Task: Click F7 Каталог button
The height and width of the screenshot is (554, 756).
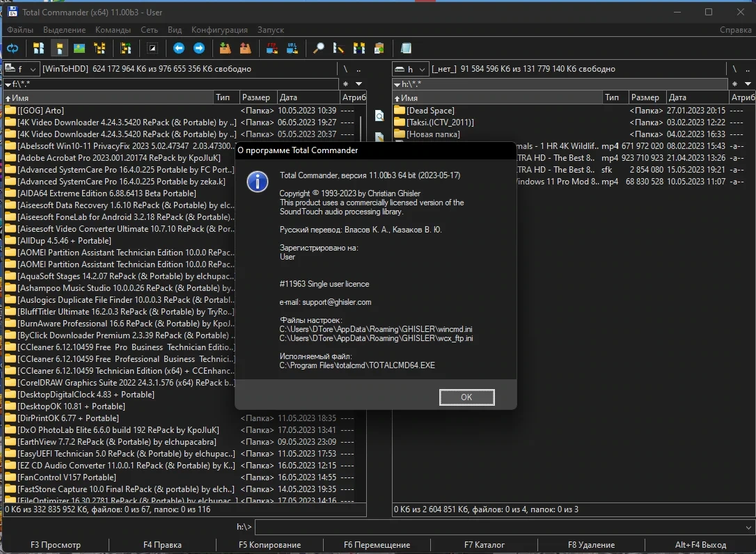Action: [484, 545]
